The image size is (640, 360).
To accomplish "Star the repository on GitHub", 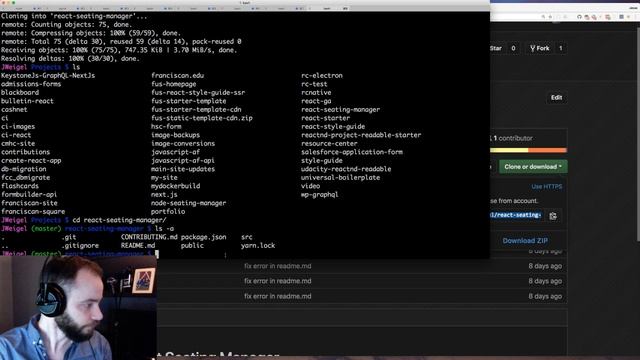I will pos(496,48).
